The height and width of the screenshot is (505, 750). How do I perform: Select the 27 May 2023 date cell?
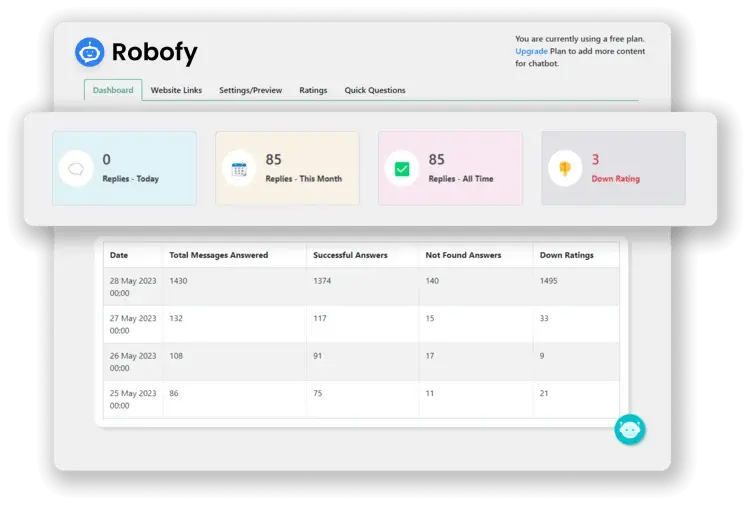tap(133, 324)
